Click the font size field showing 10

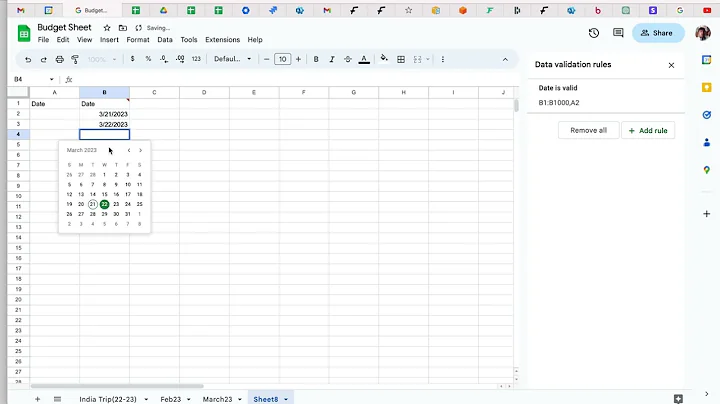(282, 59)
